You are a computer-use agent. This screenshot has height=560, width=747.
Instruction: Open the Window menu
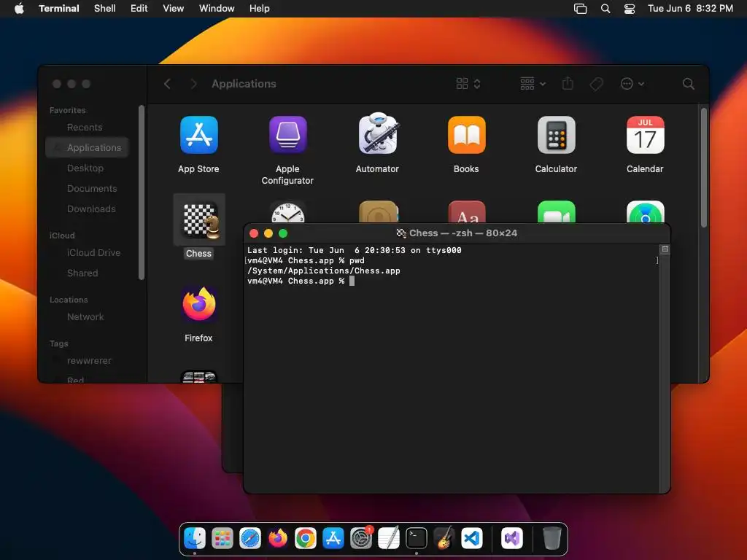click(x=217, y=9)
